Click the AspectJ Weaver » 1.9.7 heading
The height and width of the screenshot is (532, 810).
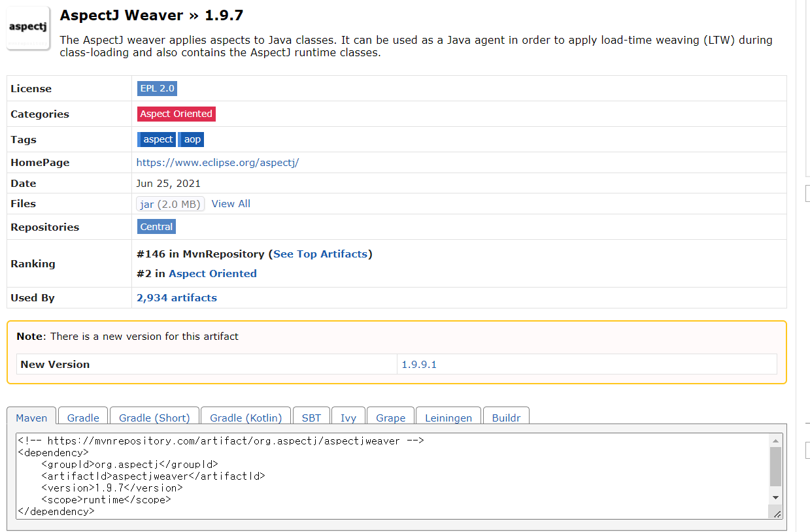pos(152,16)
